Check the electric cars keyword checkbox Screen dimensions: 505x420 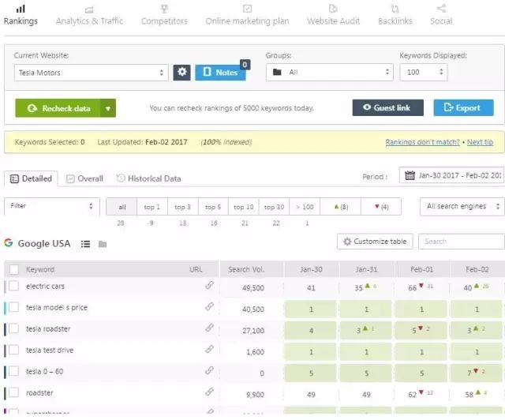tap(14, 286)
